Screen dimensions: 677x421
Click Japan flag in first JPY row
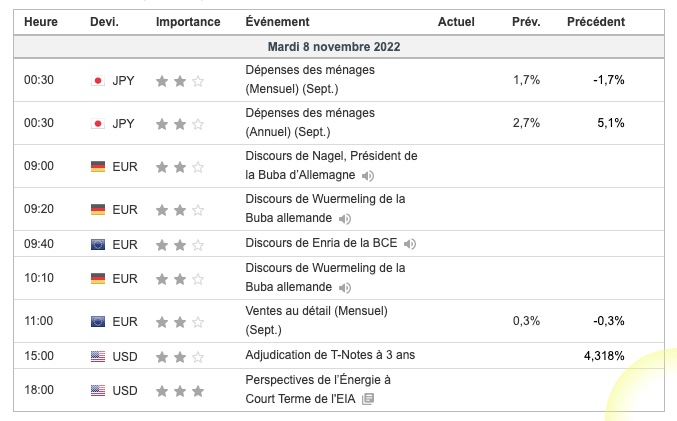pyautogui.click(x=98, y=81)
